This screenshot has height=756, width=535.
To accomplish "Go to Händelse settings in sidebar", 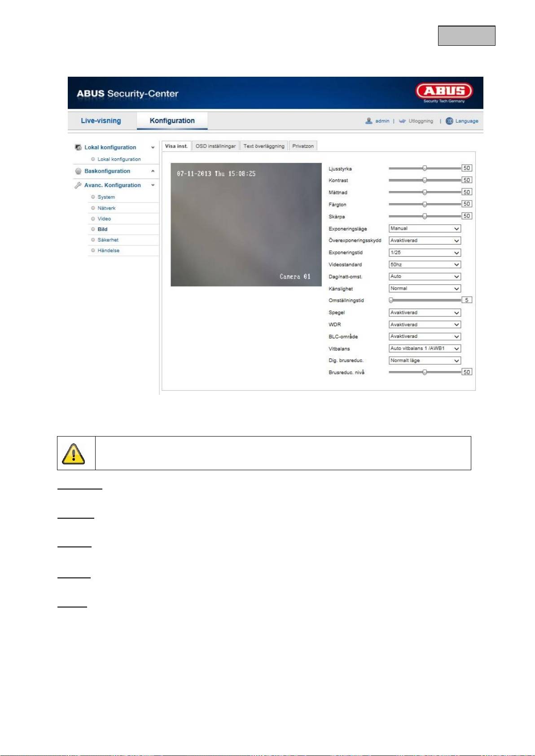I will [108, 251].
